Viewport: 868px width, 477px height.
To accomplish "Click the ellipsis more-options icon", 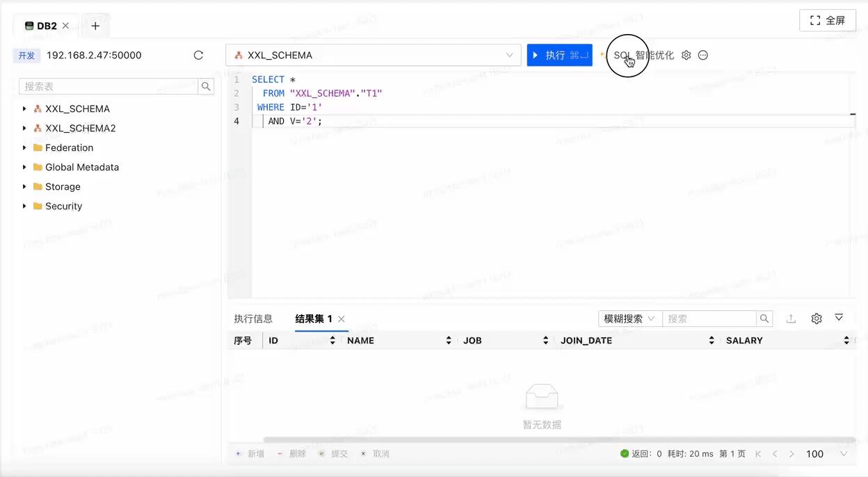I will click(702, 54).
